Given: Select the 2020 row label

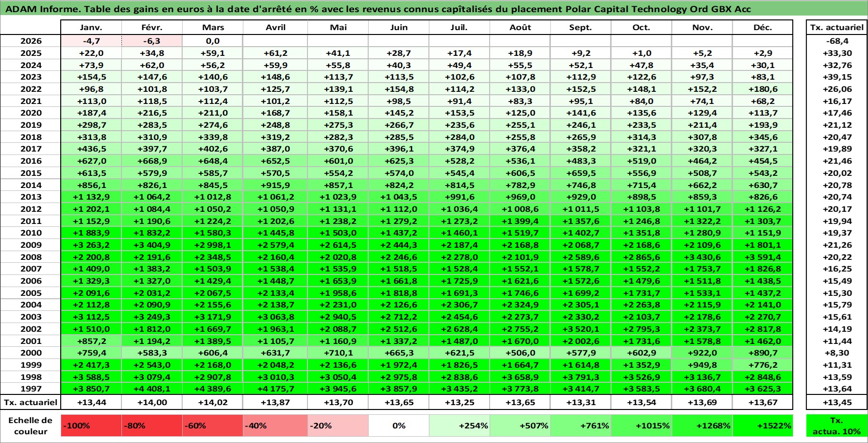Looking at the screenshot, I should pyautogui.click(x=31, y=113).
